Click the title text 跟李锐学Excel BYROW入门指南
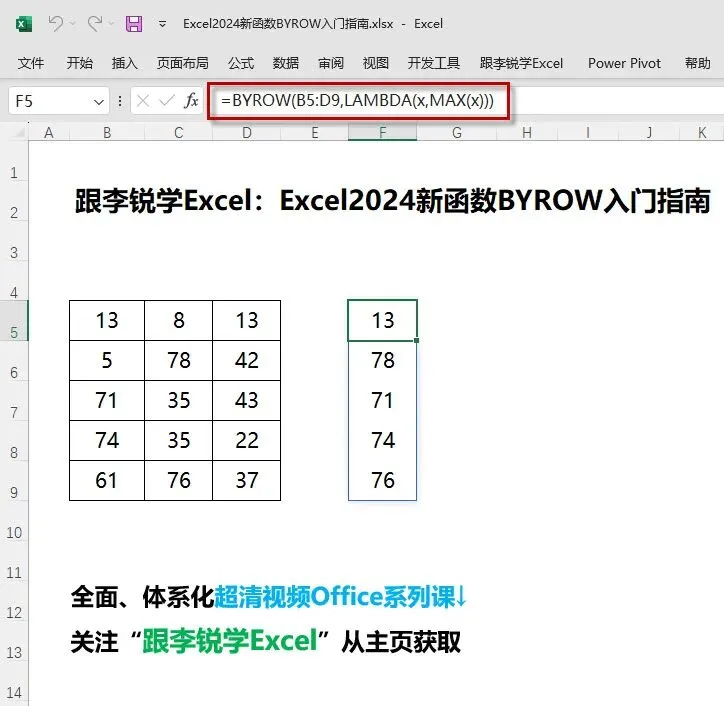Screen dimensions: 724x706 click(392, 201)
